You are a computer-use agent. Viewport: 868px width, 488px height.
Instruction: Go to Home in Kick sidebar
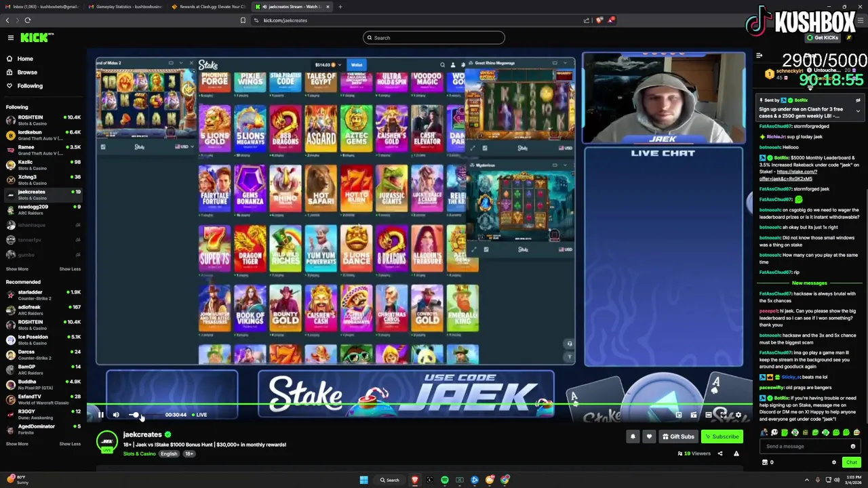[x=25, y=59]
